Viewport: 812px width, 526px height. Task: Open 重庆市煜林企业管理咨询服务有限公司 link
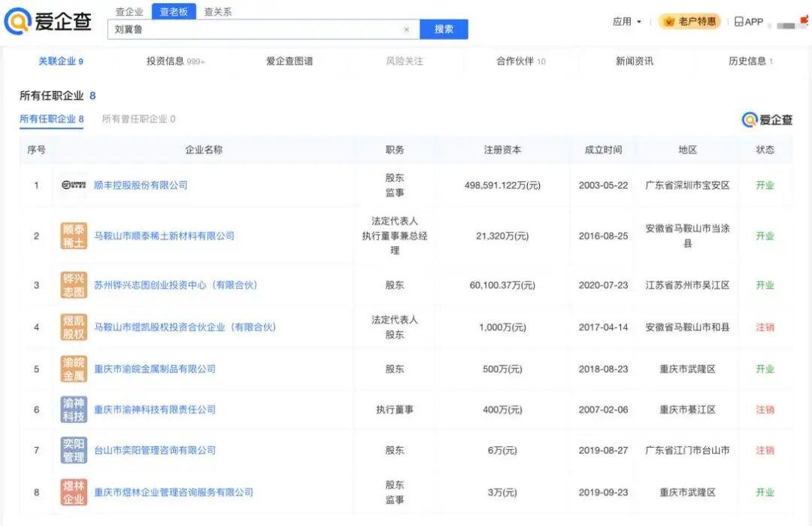click(174, 492)
